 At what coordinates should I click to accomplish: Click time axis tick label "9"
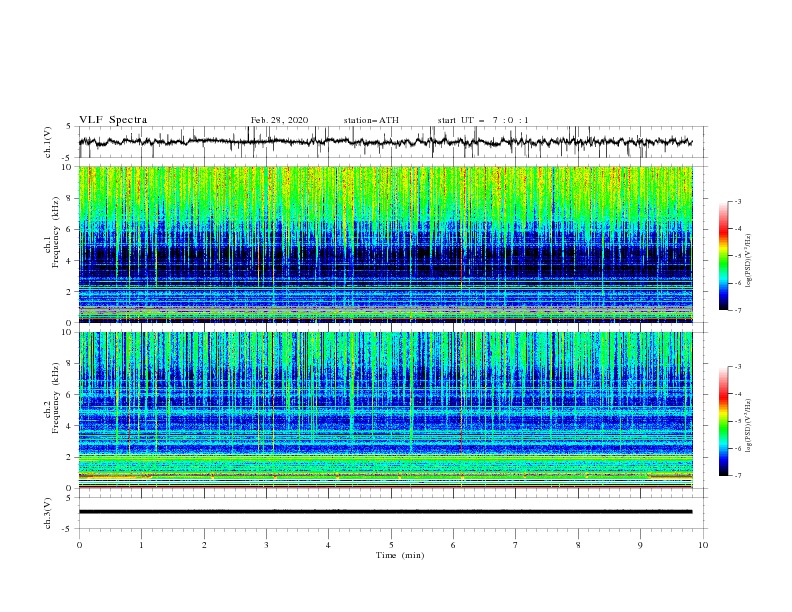pos(640,545)
